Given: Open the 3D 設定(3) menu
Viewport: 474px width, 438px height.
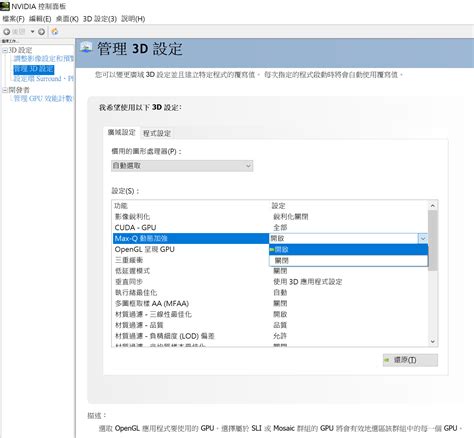Looking at the screenshot, I should 100,19.
